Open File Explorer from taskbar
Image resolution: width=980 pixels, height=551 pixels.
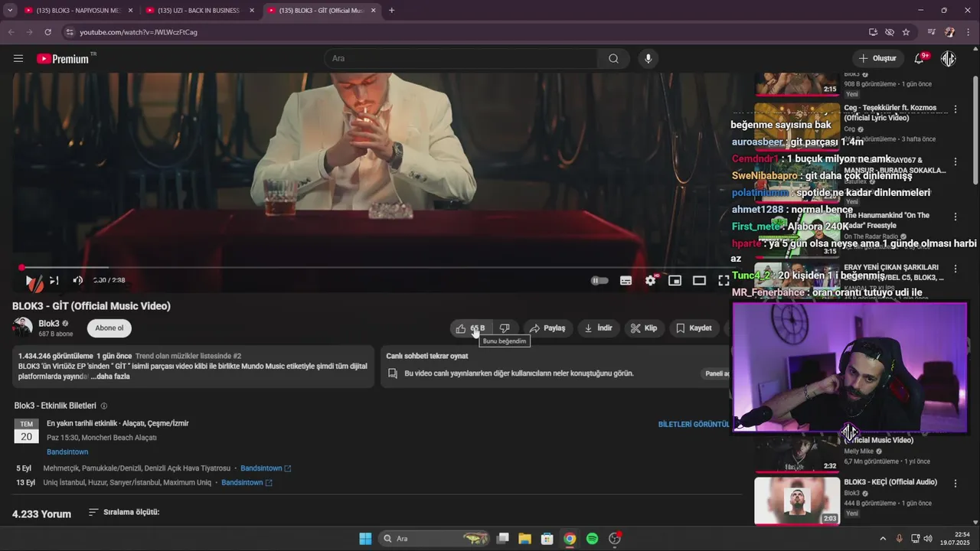[x=524, y=539]
